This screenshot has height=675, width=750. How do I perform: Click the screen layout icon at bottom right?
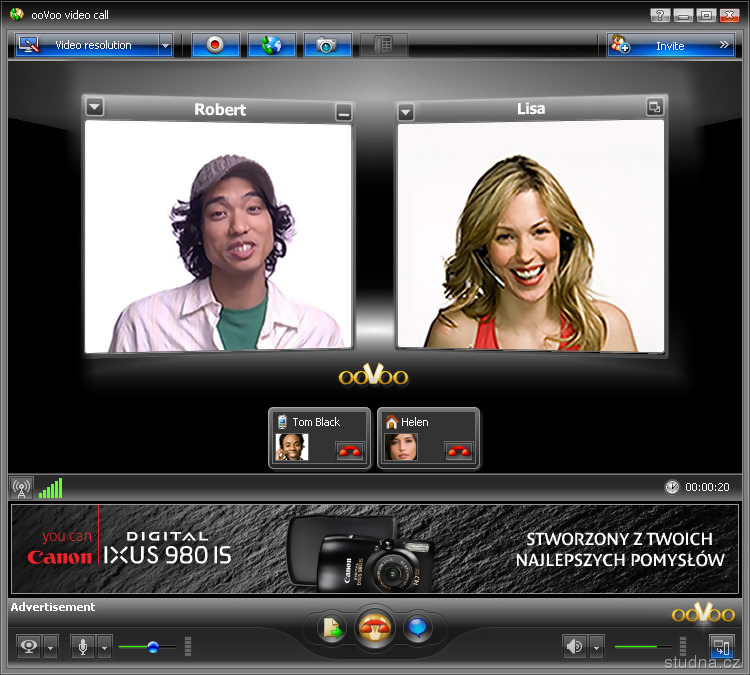click(722, 646)
